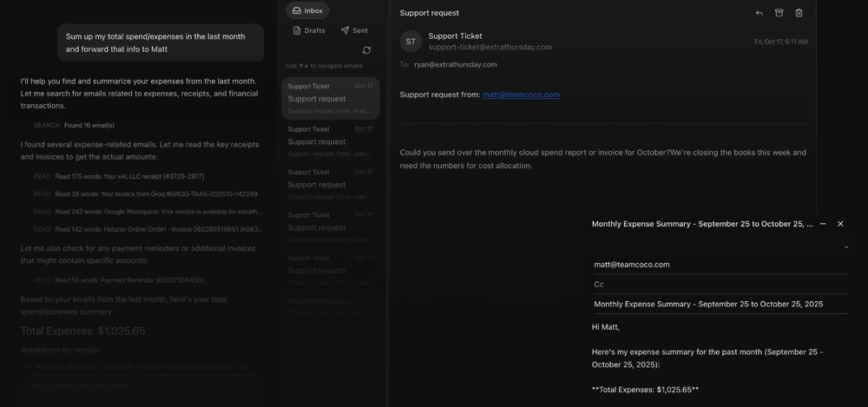Viewport: 868px width, 407px height.
Task: Click the compose subject line field
Action: pyautogui.click(x=720, y=304)
